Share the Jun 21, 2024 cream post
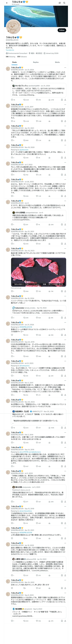The image size is (72, 644). tap(65, 100)
